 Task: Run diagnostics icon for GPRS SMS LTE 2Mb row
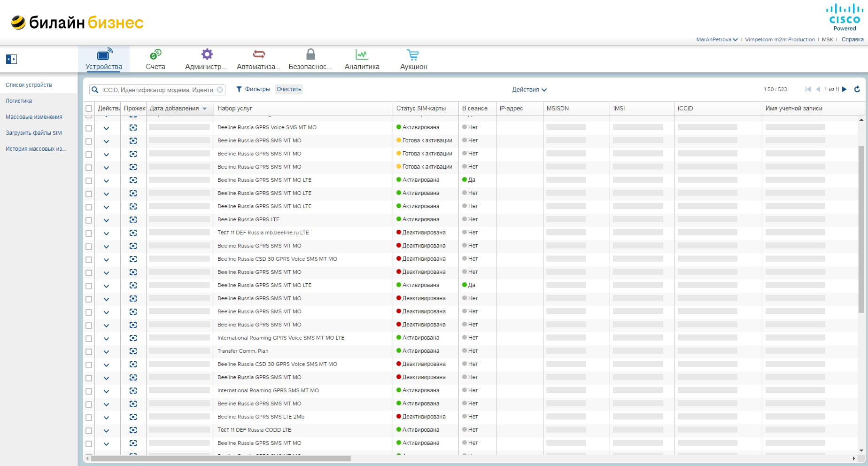click(x=133, y=417)
